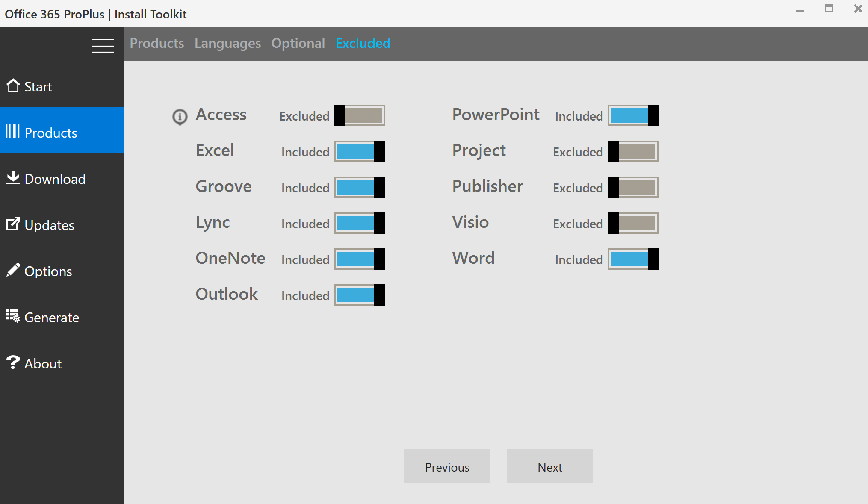Click the Options pencil icon
Screen dimensions: 868x504
coord(13,270)
